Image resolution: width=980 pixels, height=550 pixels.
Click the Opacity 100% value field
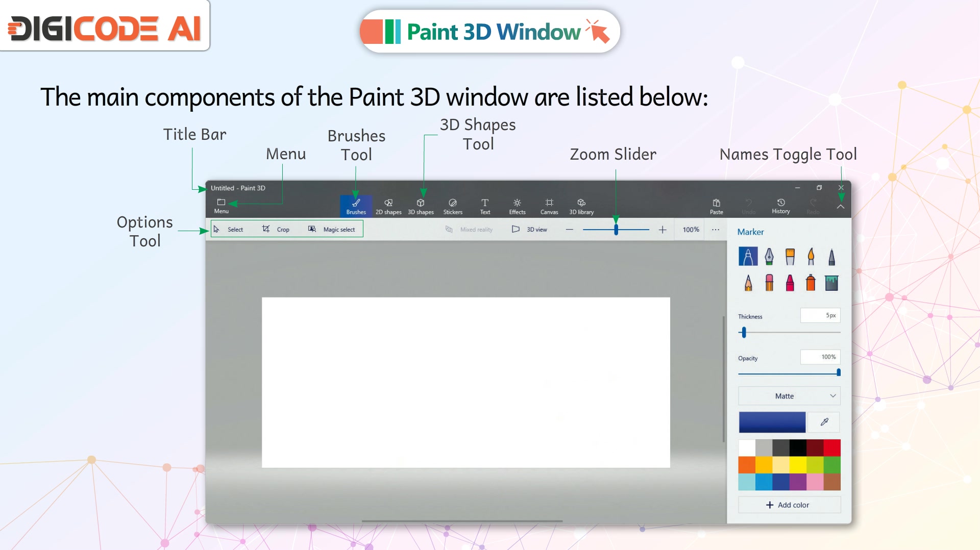coord(820,357)
